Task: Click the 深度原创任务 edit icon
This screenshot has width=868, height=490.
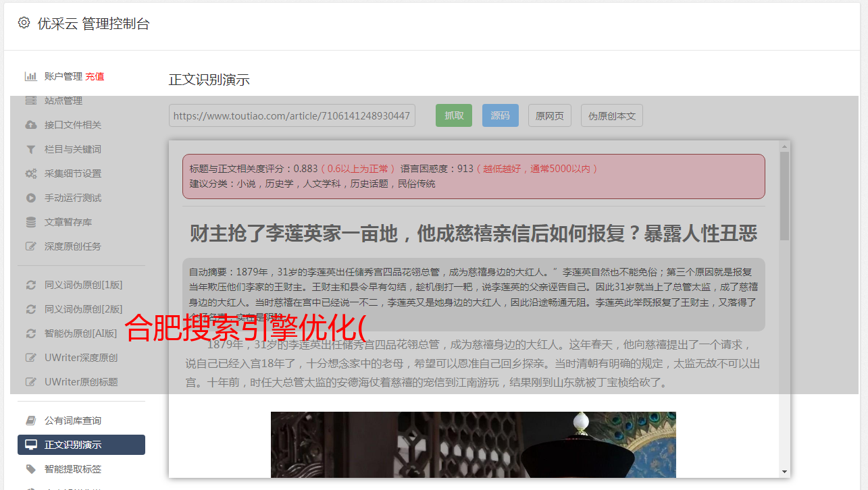Action: (x=30, y=246)
